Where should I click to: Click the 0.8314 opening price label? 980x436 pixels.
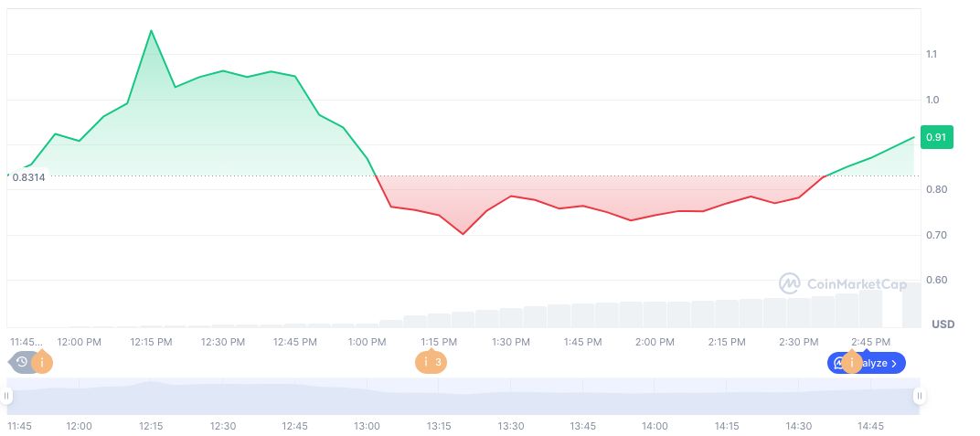(x=27, y=177)
